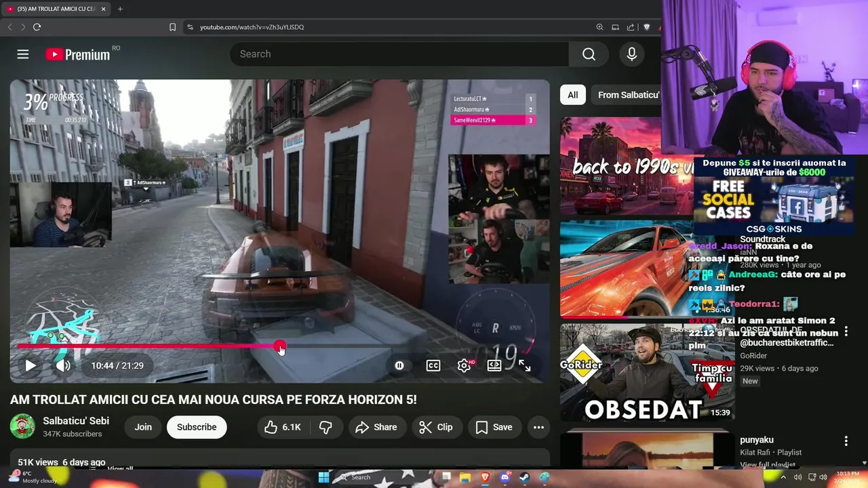Image resolution: width=868 pixels, height=488 pixels.
Task: Open Discord from the taskbar
Action: click(505, 477)
